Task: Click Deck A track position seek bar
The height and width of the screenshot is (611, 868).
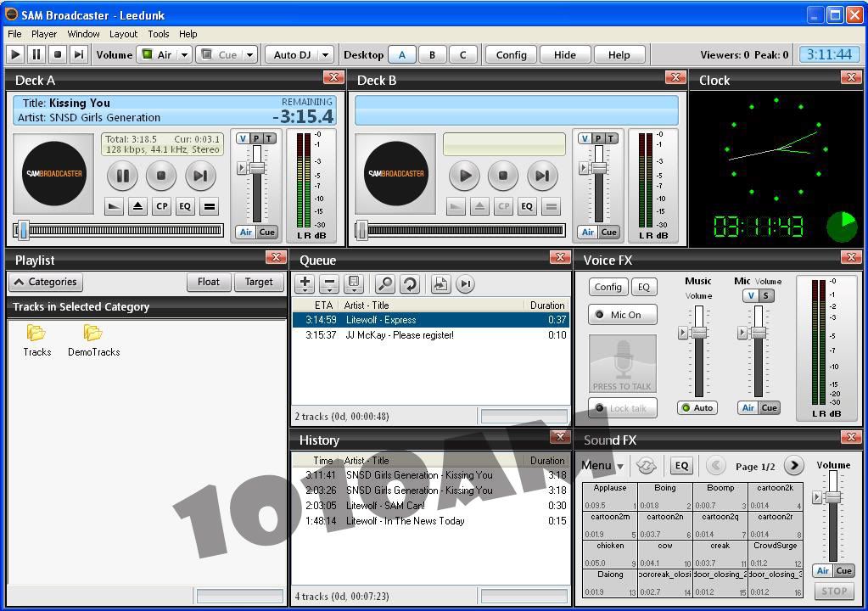Action: [x=119, y=230]
